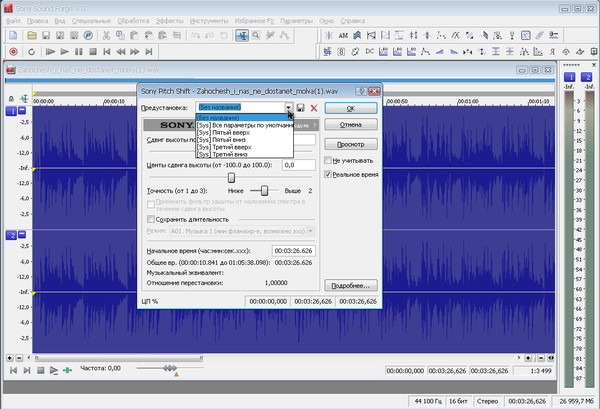Click the red Record button in transport toolbar
Screen dimensions: 600x409
click(x=13, y=51)
